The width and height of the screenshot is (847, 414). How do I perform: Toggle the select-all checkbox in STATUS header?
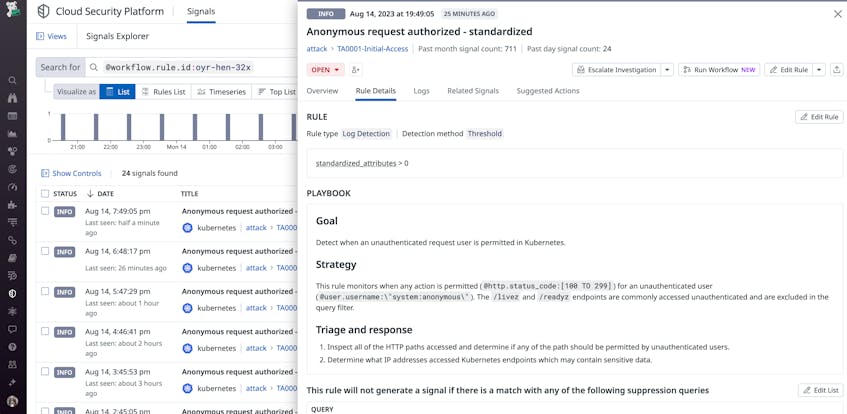45,193
